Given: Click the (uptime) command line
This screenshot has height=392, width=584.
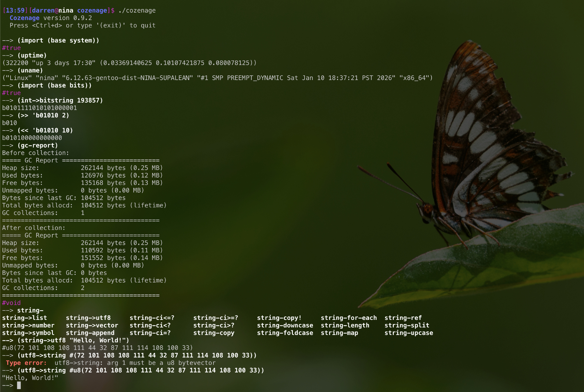Looking at the screenshot, I should [32, 55].
